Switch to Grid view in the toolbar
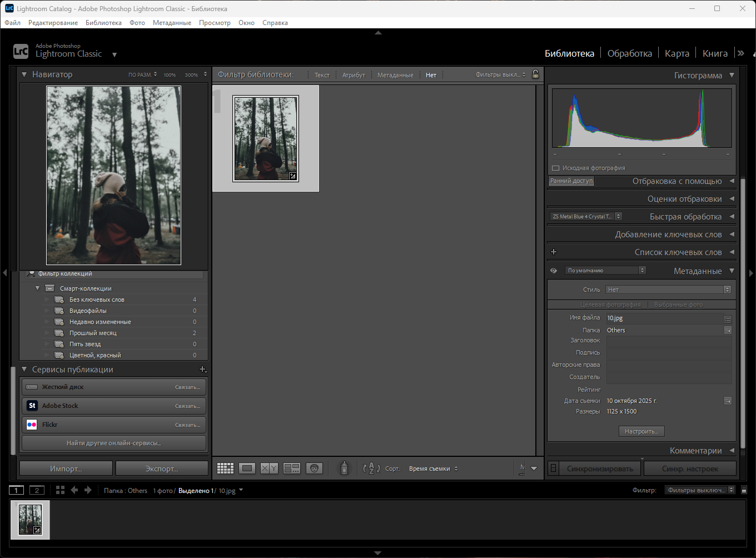The image size is (756, 558). (225, 469)
